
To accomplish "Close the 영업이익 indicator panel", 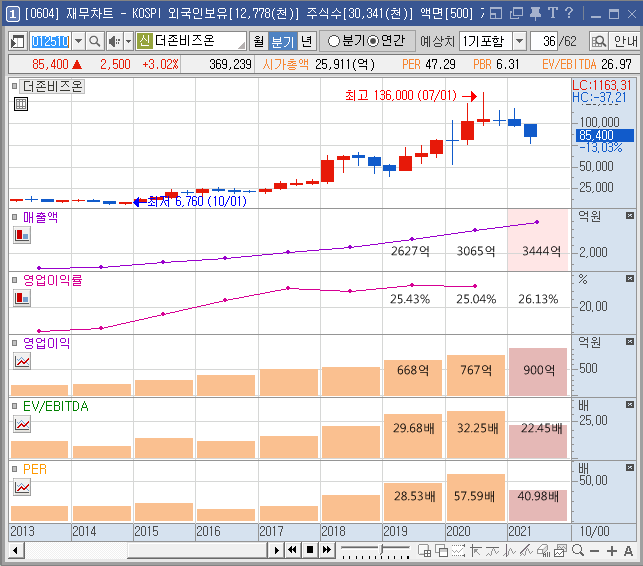I will click(630, 342).
